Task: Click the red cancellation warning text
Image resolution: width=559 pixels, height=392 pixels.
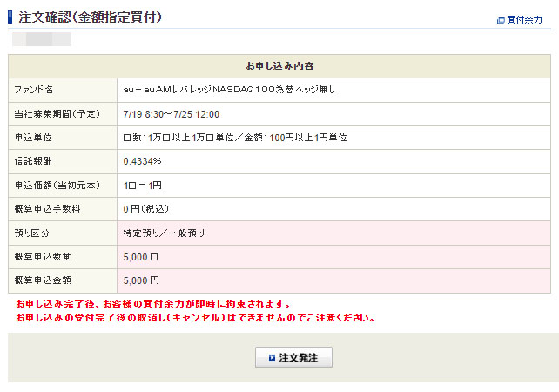Action: coord(195,317)
